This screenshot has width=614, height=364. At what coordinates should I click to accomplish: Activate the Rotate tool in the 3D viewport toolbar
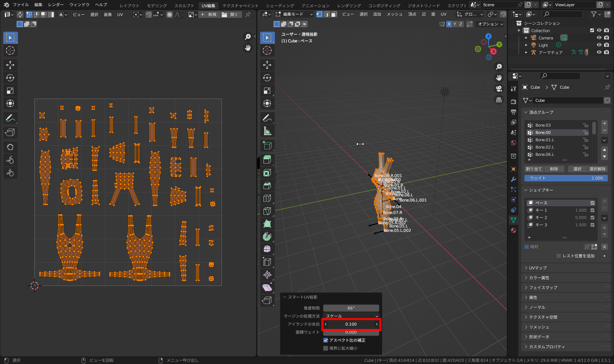267,77
